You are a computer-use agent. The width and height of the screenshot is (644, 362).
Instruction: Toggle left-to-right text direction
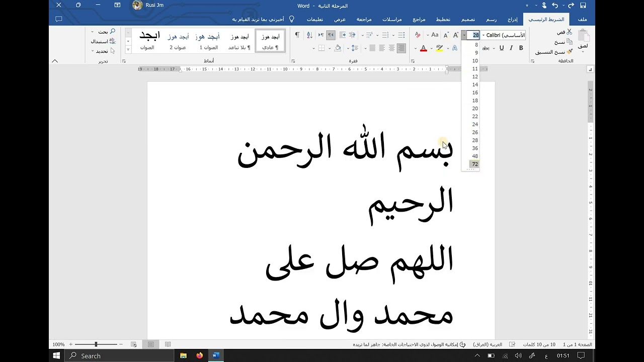coord(321,35)
